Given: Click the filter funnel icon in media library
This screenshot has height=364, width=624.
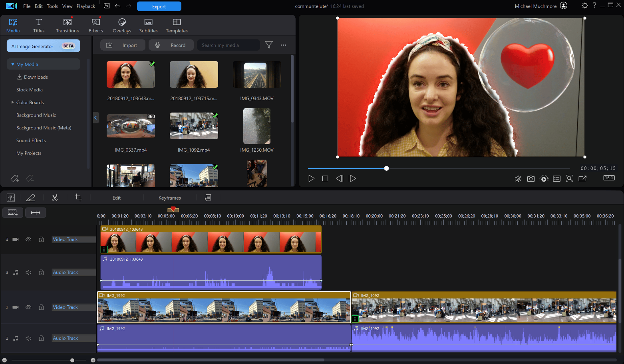Looking at the screenshot, I should (x=269, y=45).
